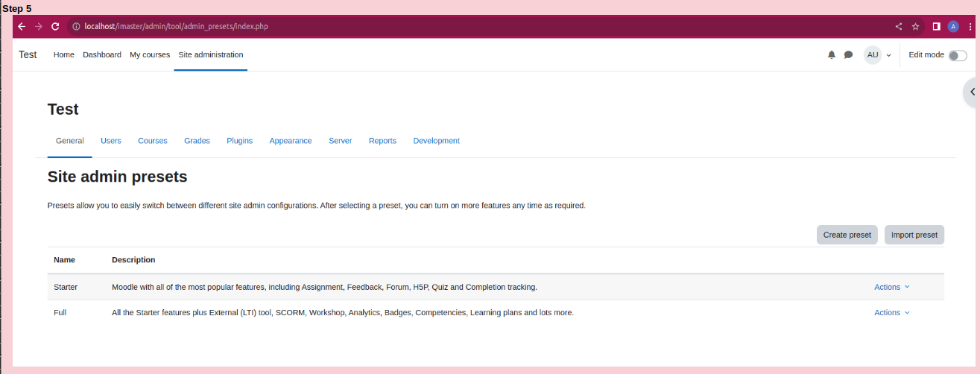This screenshot has width=980, height=374.
Task: Click the address bar URL
Action: (x=176, y=26)
